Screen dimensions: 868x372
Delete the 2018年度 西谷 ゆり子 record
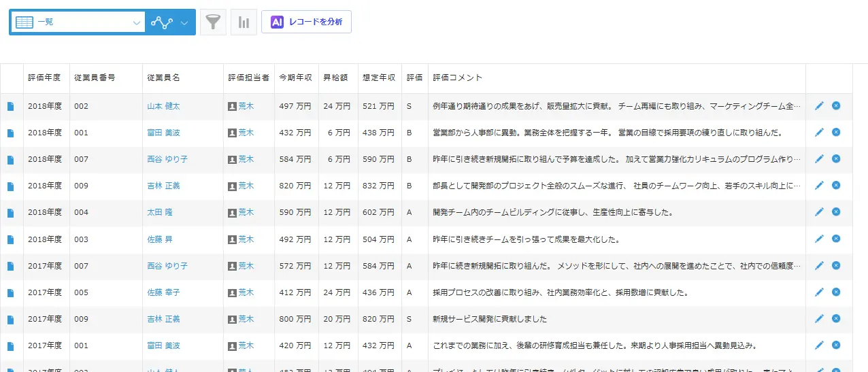(836, 158)
